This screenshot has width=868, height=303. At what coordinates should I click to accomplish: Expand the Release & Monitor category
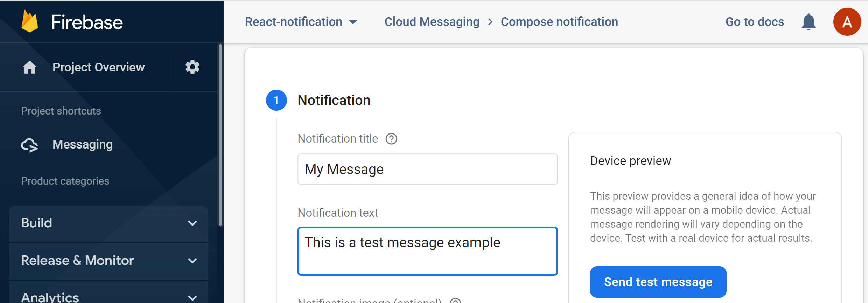[108, 261]
